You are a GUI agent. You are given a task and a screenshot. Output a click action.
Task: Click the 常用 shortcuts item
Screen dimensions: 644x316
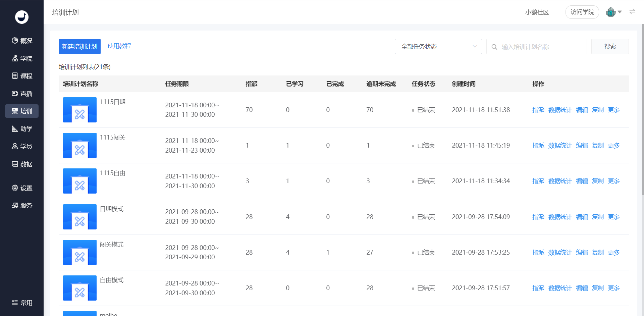22,303
